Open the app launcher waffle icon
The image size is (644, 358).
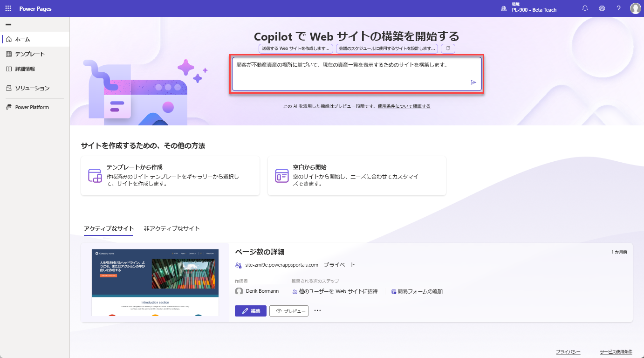(8, 8)
